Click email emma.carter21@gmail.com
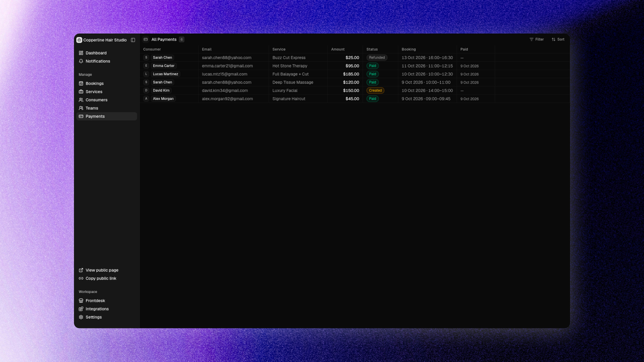Viewport: 644px width, 362px height. point(228,66)
